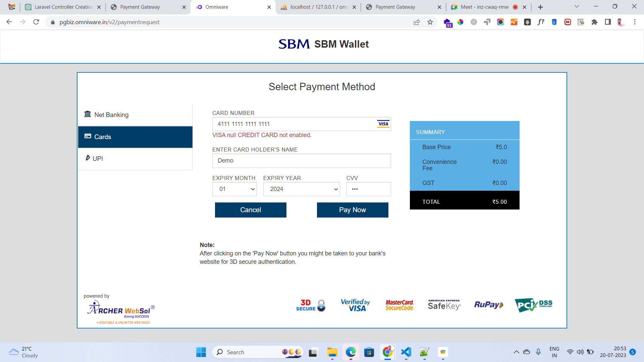Screen dimensions: 644x362
Task: Click the American Express SafeKey badge
Action: point(444,305)
